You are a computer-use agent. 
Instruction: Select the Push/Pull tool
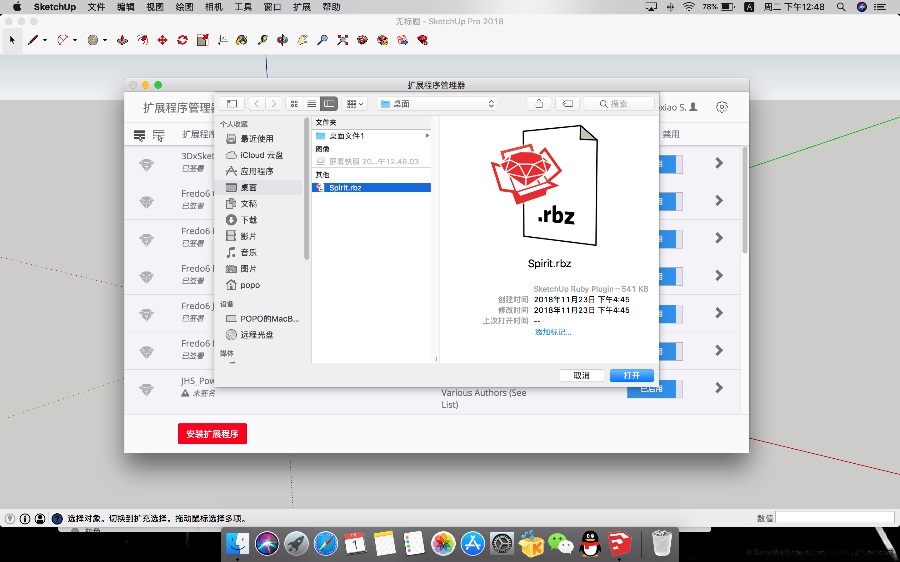[122, 40]
